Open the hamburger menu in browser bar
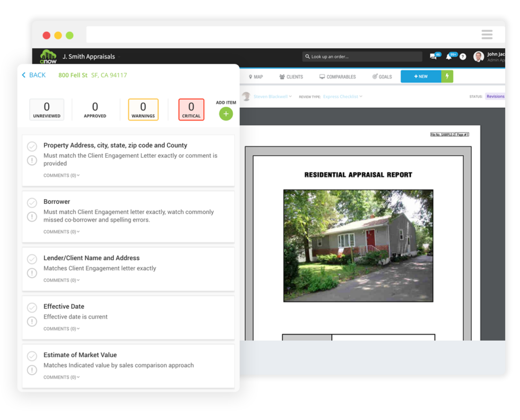 point(487,35)
